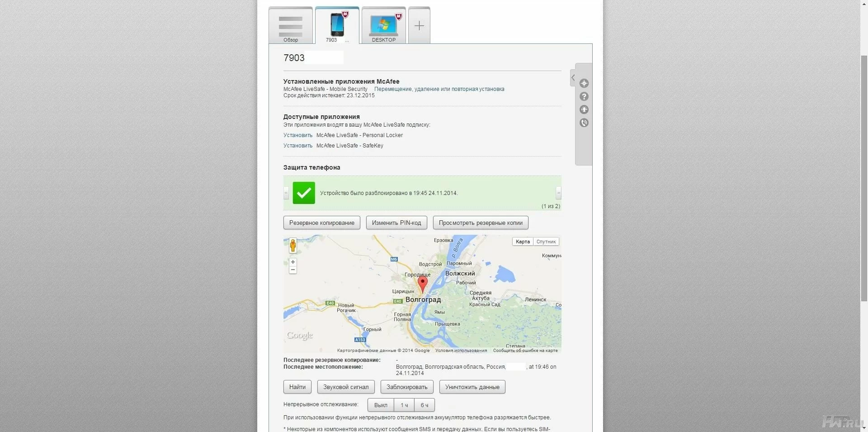The height and width of the screenshot is (432, 868).
Task: Set continuous tracking to 6 ч
Action: pyautogui.click(x=425, y=405)
